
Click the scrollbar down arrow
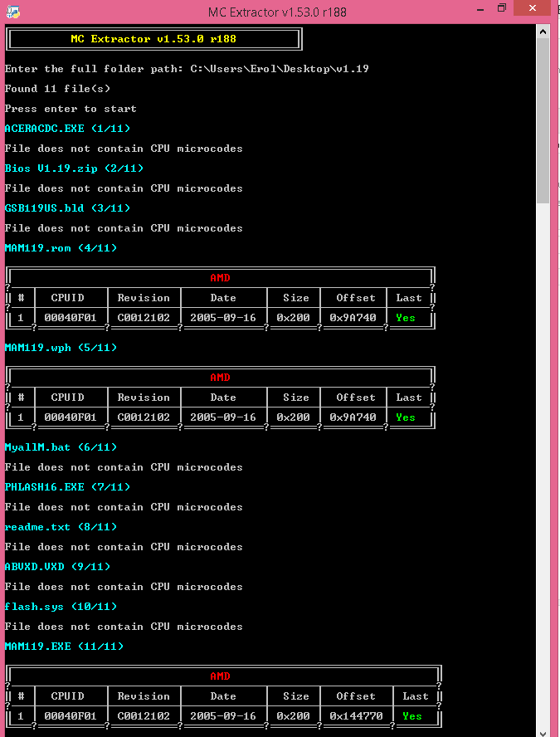(543, 733)
